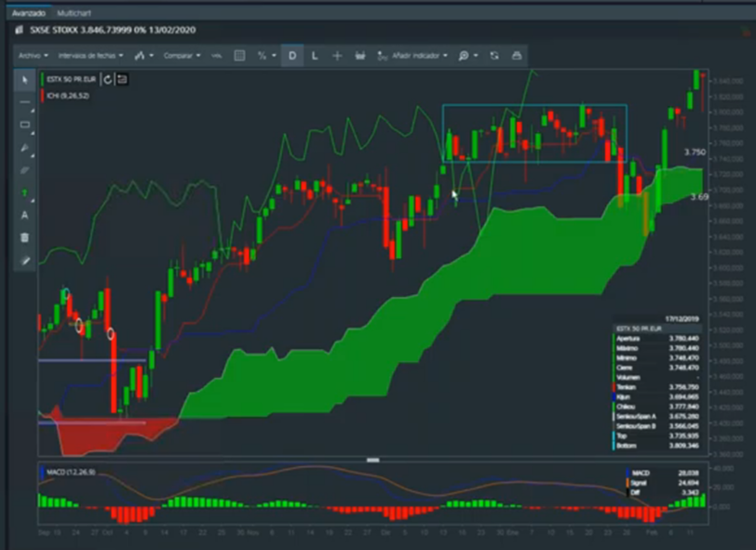Viewport: 756px width, 550px height.
Task: Select the Avanzado tab
Action: (x=27, y=14)
